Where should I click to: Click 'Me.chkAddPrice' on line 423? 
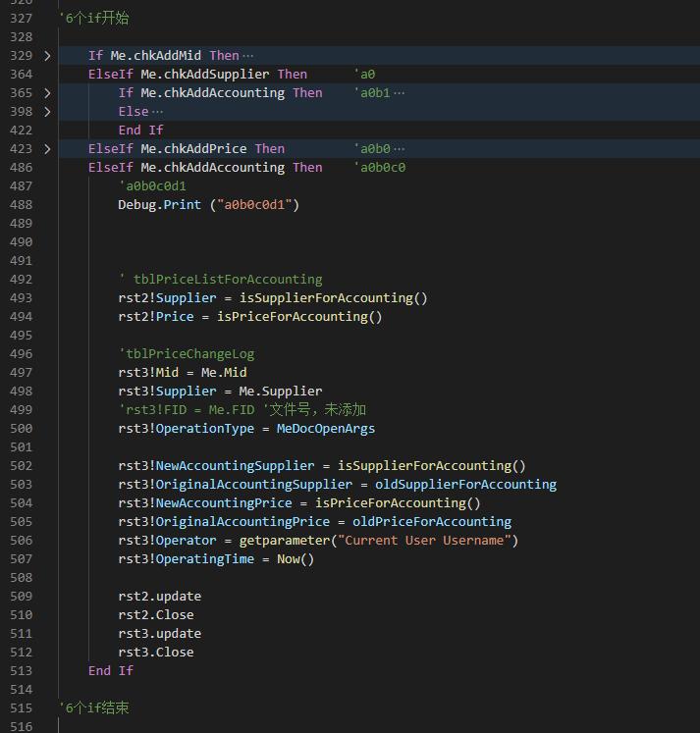pos(193,148)
